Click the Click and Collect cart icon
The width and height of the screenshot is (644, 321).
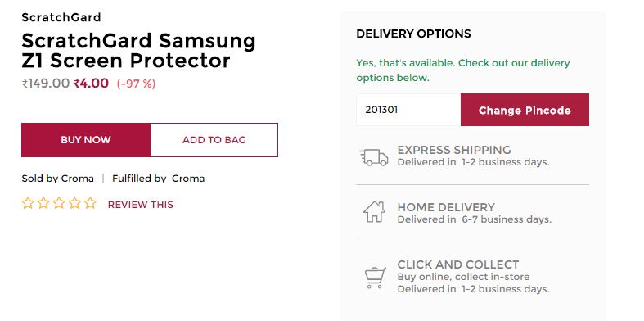click(x=375, y=278)
